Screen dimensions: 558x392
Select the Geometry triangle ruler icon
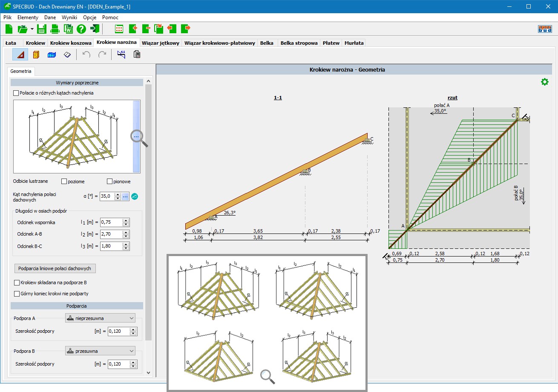(20, 55)
